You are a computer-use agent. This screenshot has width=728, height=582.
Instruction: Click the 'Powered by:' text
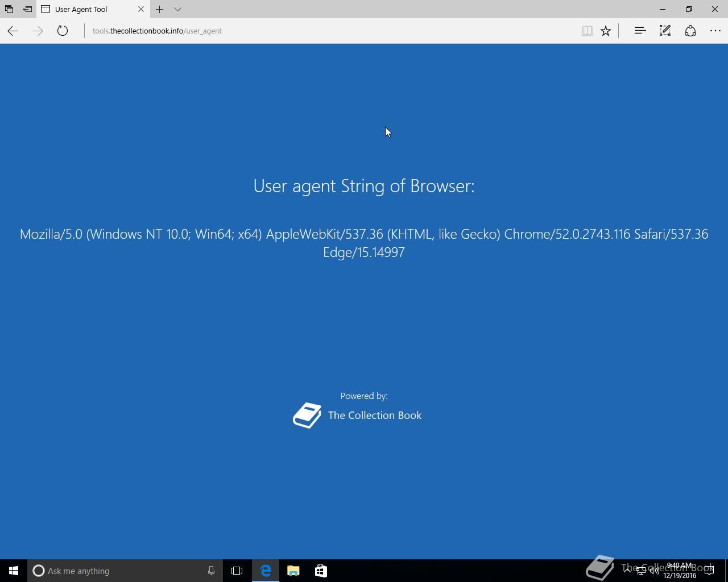364,396
